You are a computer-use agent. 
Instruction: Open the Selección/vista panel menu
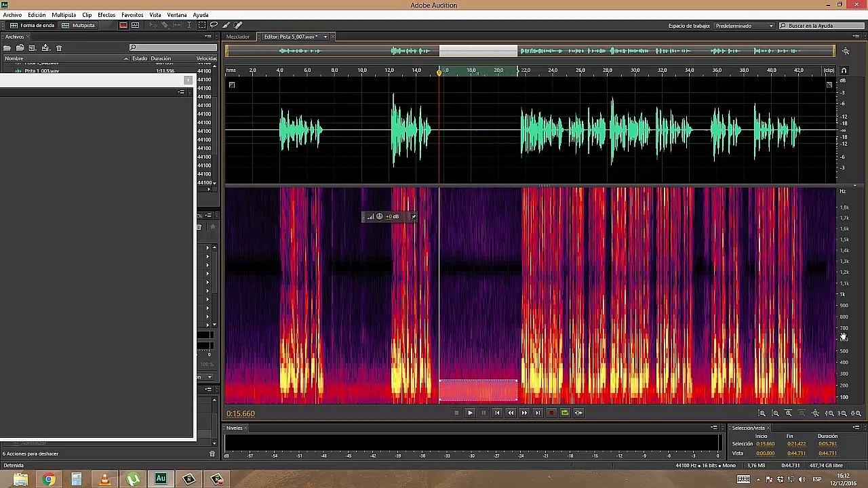click(x=856, y=428)
